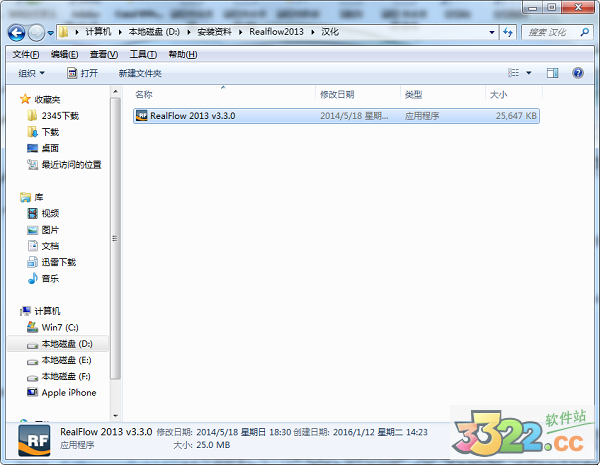
Task: Open 最近访问的位置 in the sidebar
Action: (x=64, y=165)
